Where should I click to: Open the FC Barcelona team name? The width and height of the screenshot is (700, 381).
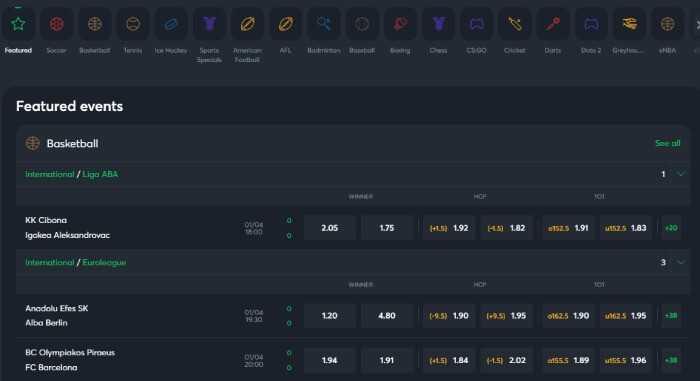(51, 367)
